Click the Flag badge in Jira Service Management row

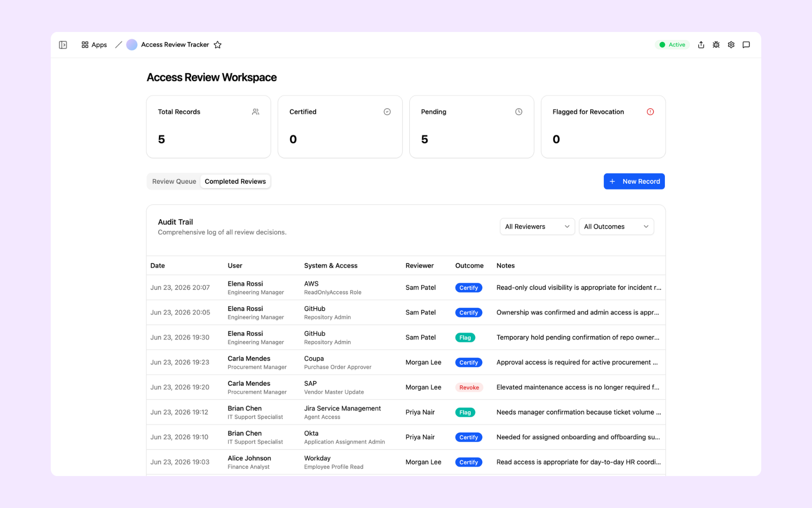(465, 413)
